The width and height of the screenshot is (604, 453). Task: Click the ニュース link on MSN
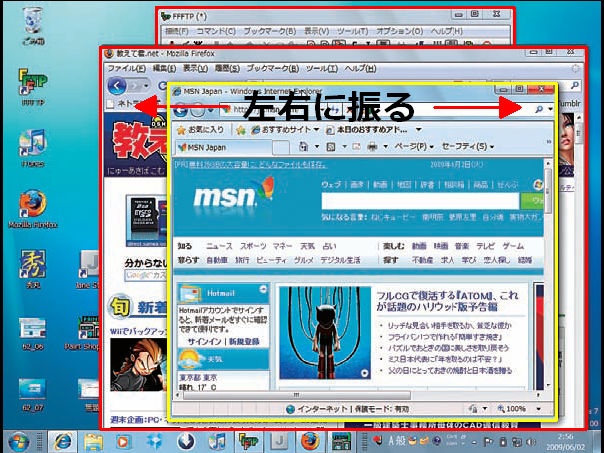219,246
